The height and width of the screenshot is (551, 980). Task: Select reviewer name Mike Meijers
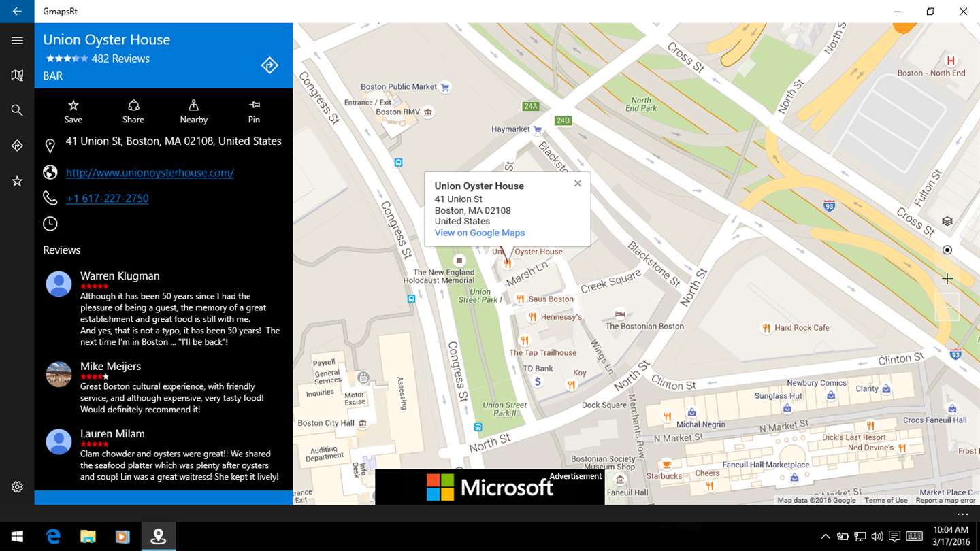[110, 367]
